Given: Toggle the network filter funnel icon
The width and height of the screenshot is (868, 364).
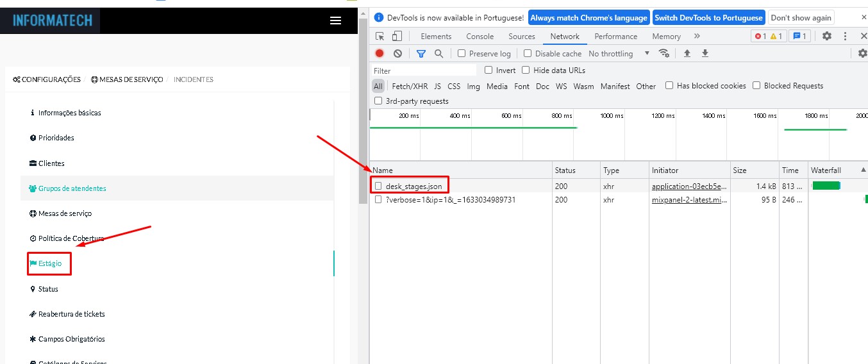Looking at the screenshot, I should [421, 54].
